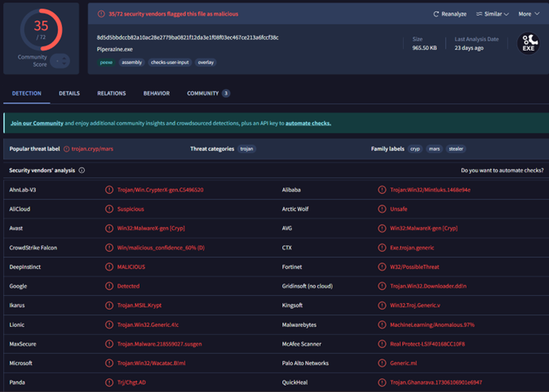Click the alert icon in Fortinet row

382,267
